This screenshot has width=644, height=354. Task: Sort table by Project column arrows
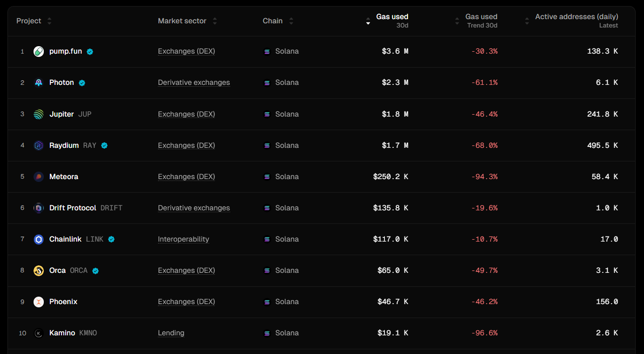(49, 21)
